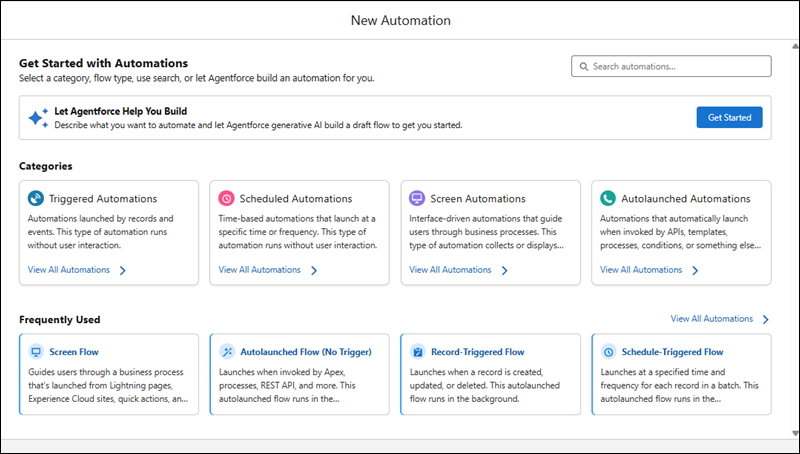Click chevron in Screen Automations card
The image size is (800, 454).
point(504,270)
